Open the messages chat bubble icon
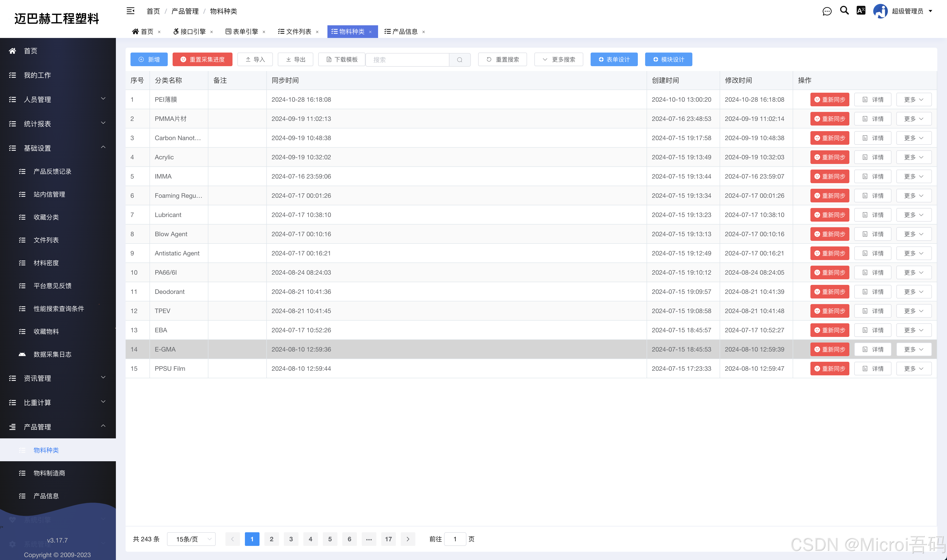 click(x=827, y=11)
